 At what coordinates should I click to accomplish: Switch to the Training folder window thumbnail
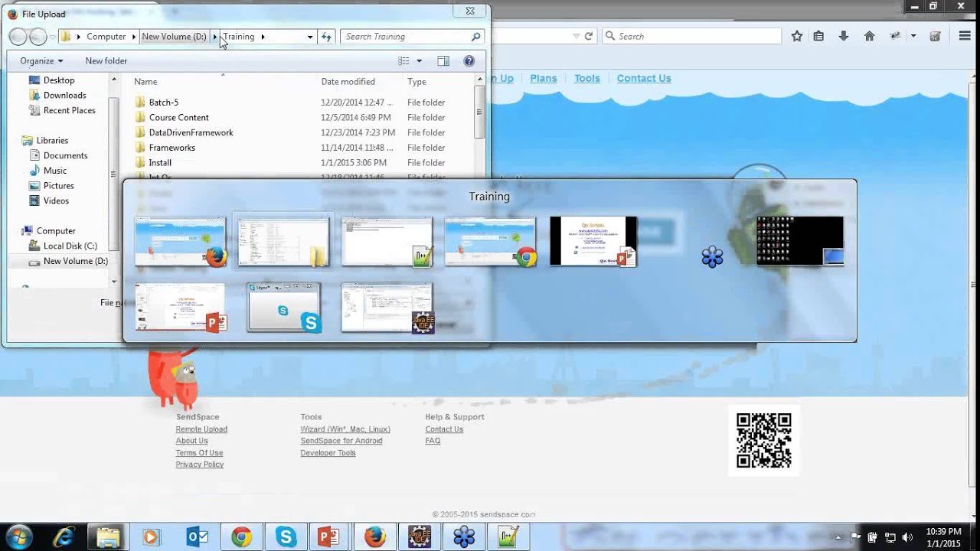click(x=283, y=242)
